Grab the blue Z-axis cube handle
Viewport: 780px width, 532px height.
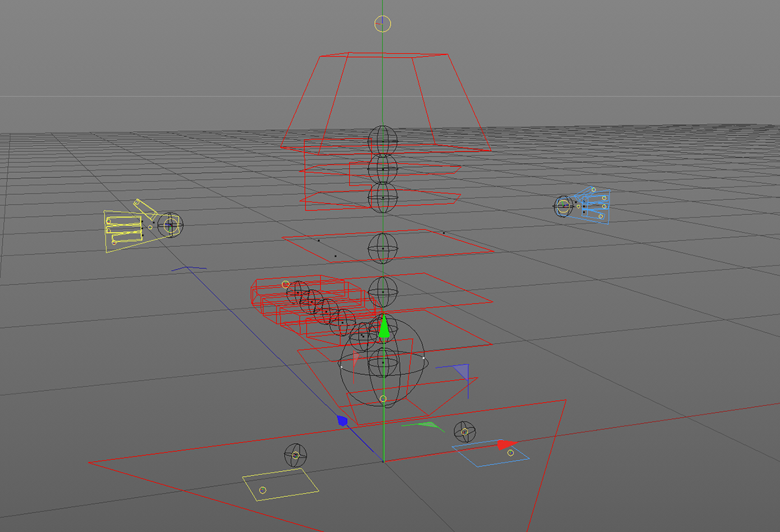point(343,421)
